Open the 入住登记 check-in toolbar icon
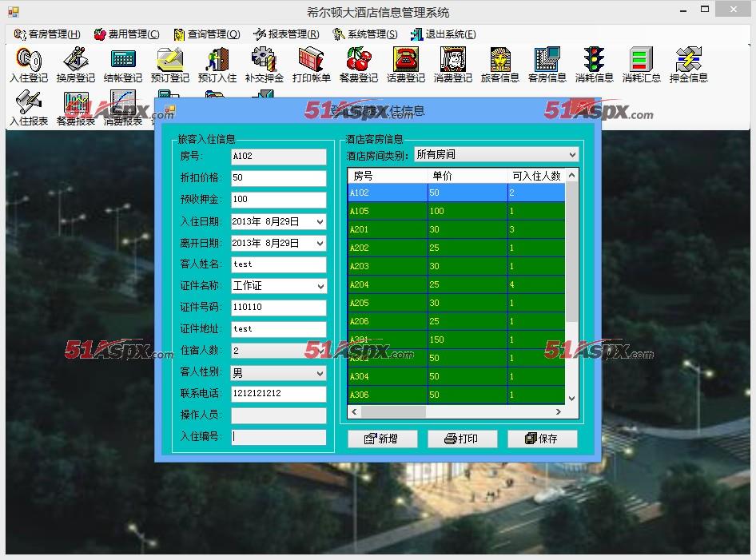Image resolution: width=756 pixels, height=560 pixels. 29,65
